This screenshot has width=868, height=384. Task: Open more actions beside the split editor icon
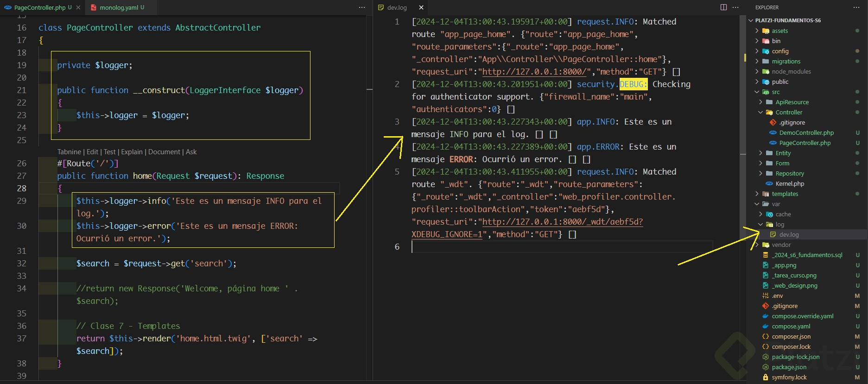735,7
